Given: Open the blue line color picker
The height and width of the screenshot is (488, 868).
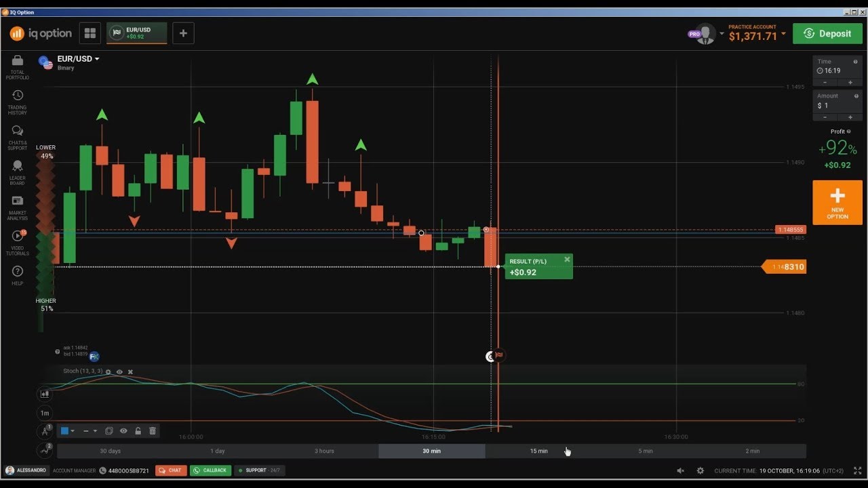Looking at the screenshot, I should click(68, 430).
